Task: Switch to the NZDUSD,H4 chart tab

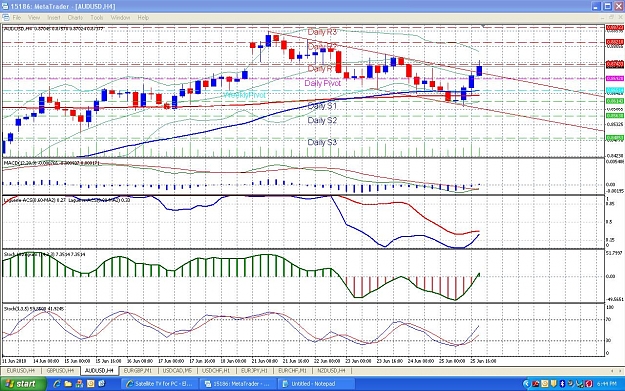Action: pos(331,371)
